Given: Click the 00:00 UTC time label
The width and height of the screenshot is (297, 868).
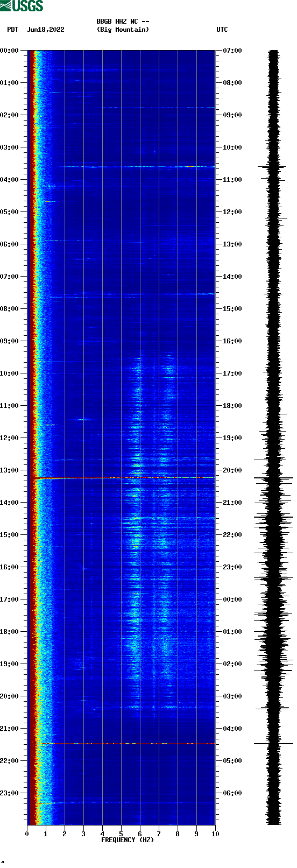Looking at the screenshot, I should [x=232, y=599].
